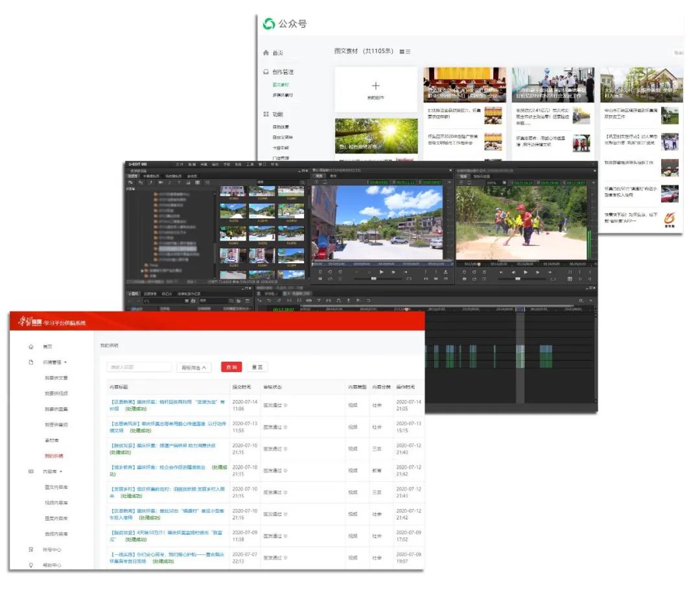
Task: Select the first clip thumbnail in the bin
Action: pos(233,193)
